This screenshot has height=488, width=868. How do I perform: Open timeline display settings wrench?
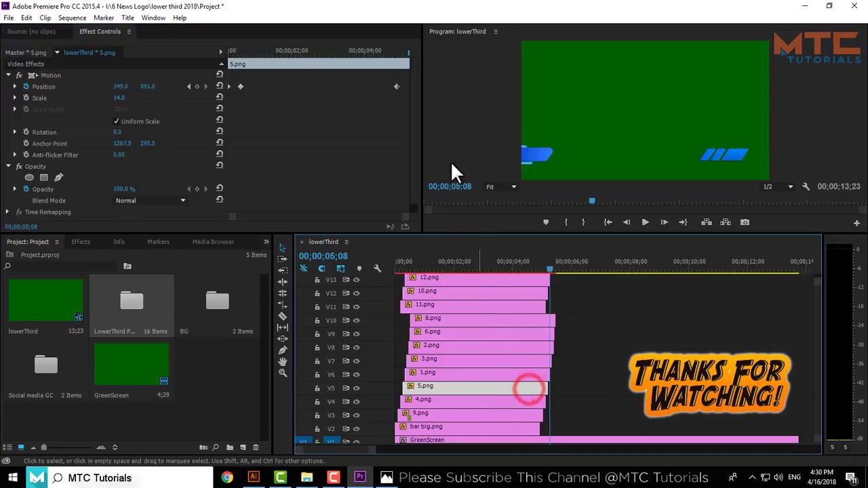(x=377, y=269)
